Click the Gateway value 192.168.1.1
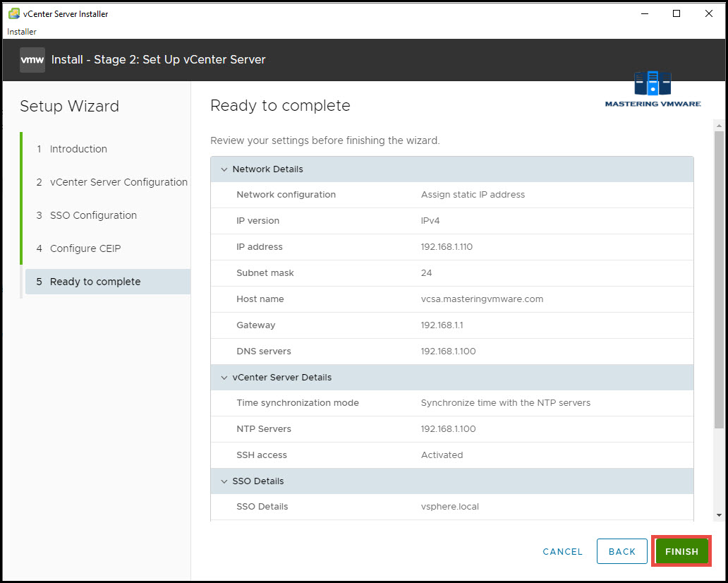 click(x=442, y=325)
